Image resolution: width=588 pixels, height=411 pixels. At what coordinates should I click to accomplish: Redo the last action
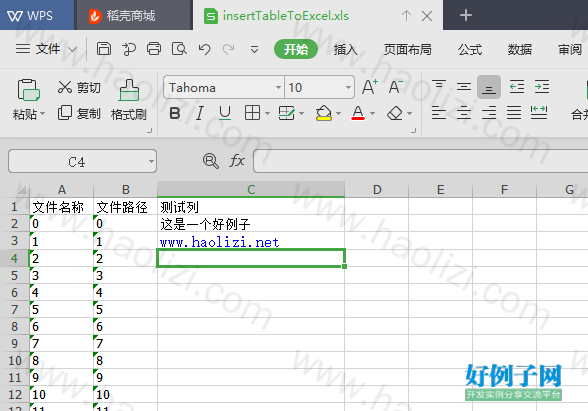pyautogui.click(x=228, y=49)
